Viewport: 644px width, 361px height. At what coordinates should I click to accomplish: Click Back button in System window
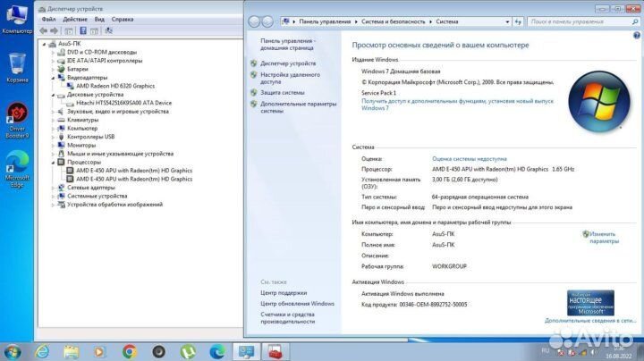click(x=254, y=21)
